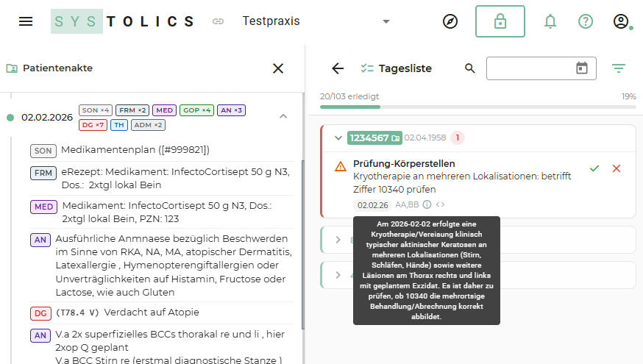Click the compass navigation icon
Image resolution: width=643 pixels, height=364 pixels.
(450, 21)
